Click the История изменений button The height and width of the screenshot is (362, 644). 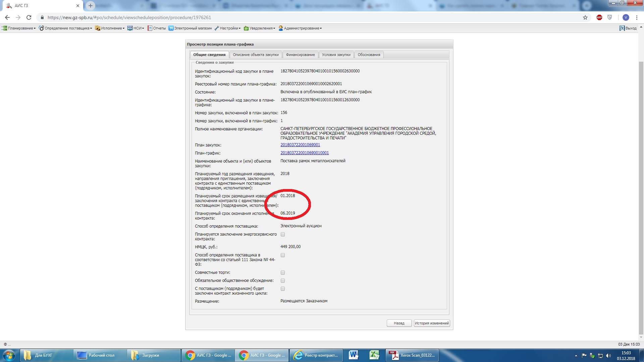pos(432,323)
